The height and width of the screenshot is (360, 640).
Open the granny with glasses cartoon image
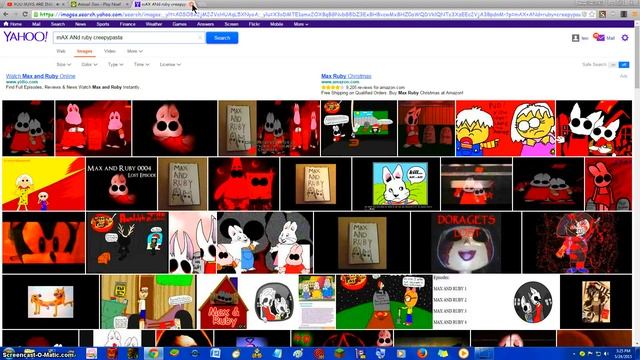pyautogui.click(x=505, y=128)
